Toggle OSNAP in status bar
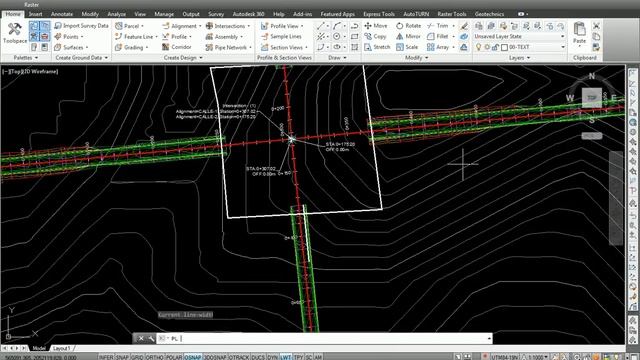Screen dimensions: 640x360 (193, 357)
